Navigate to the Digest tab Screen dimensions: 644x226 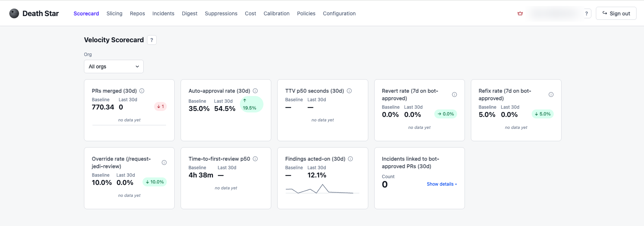tap(190, 13)
